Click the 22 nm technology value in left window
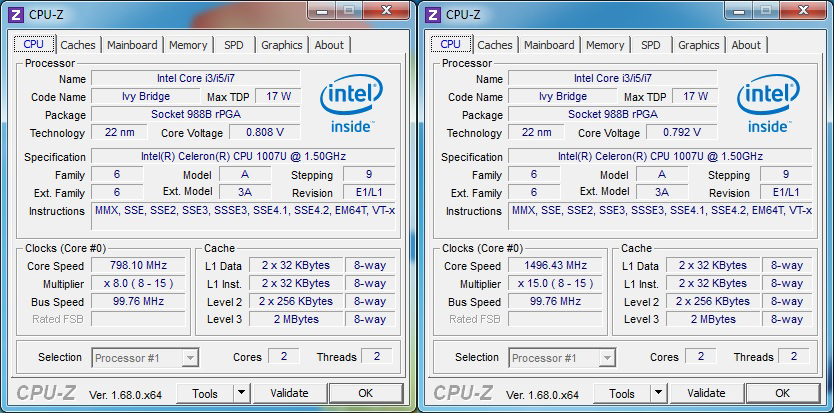This screenshot has height=413, width=834. (119, 132)
